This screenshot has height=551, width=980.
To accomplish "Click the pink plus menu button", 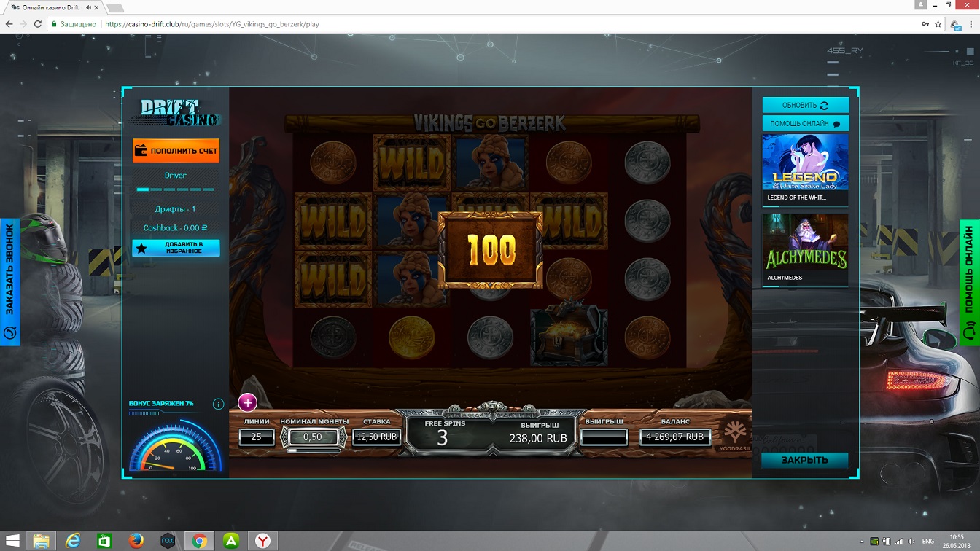I will pos(247,402).
